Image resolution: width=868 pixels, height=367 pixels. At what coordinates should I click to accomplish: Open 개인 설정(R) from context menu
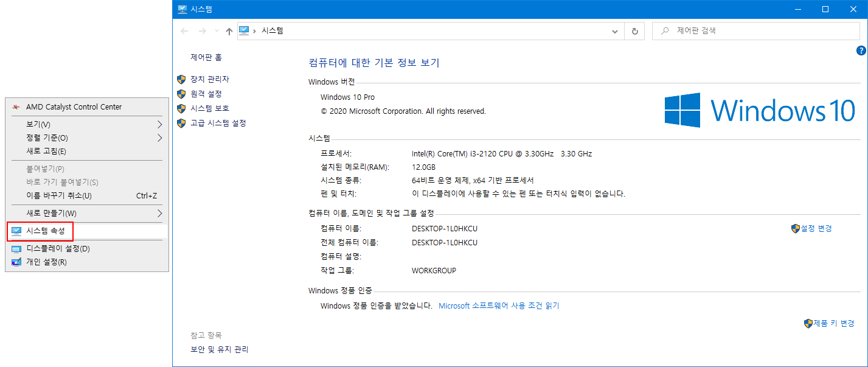pos(87,262)
